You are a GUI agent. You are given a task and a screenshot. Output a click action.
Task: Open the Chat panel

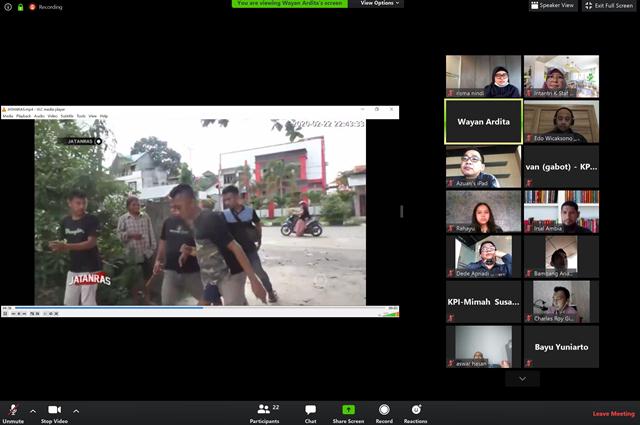310,410
